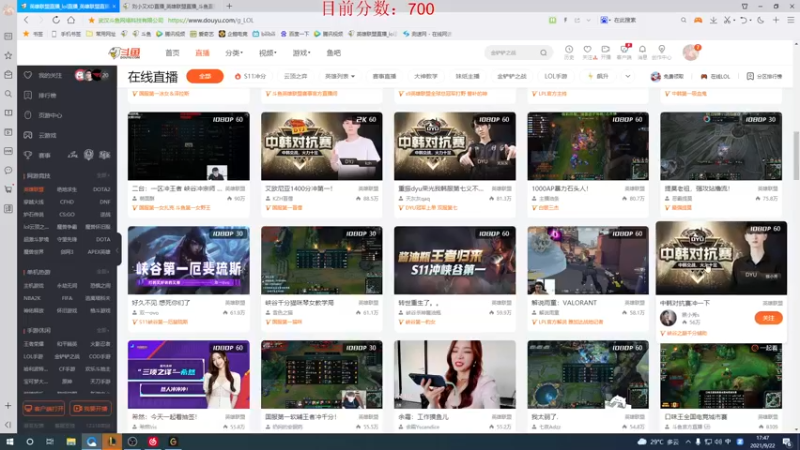Expand more category tags with chevron
800x450 pixels.
628,76
